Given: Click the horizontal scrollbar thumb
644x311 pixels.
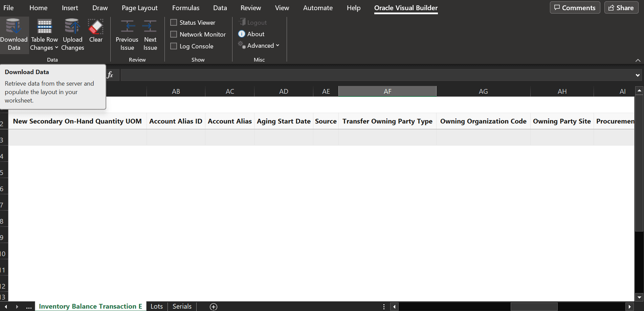Looking at the screenshot, I should click(x=534, y=307).
